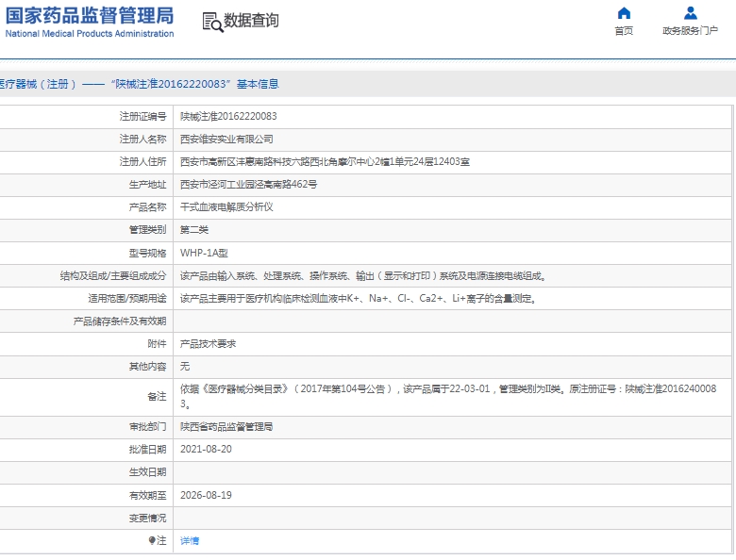Click the 其他内容 row label
This screenshot has height=560, width=736.
pos(147,367)
